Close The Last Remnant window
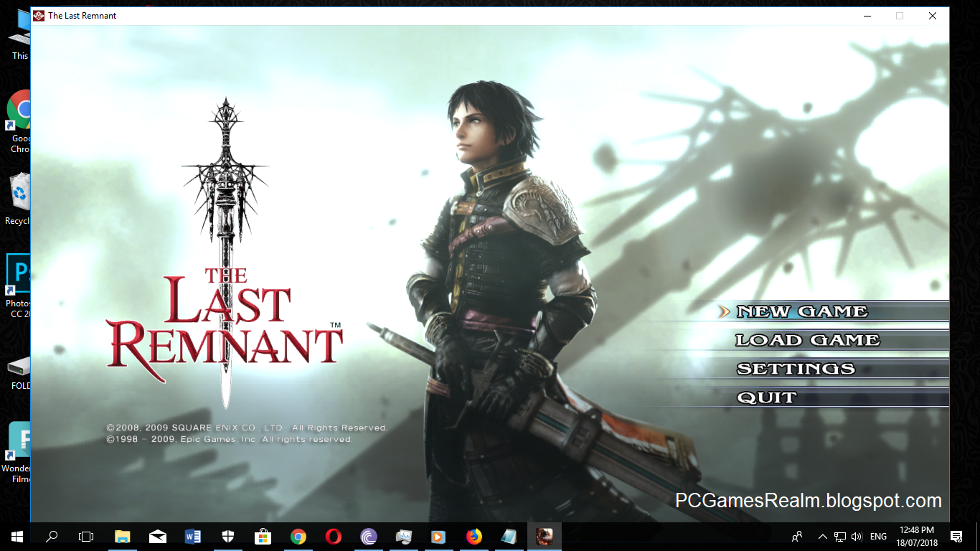 (933, 16)
